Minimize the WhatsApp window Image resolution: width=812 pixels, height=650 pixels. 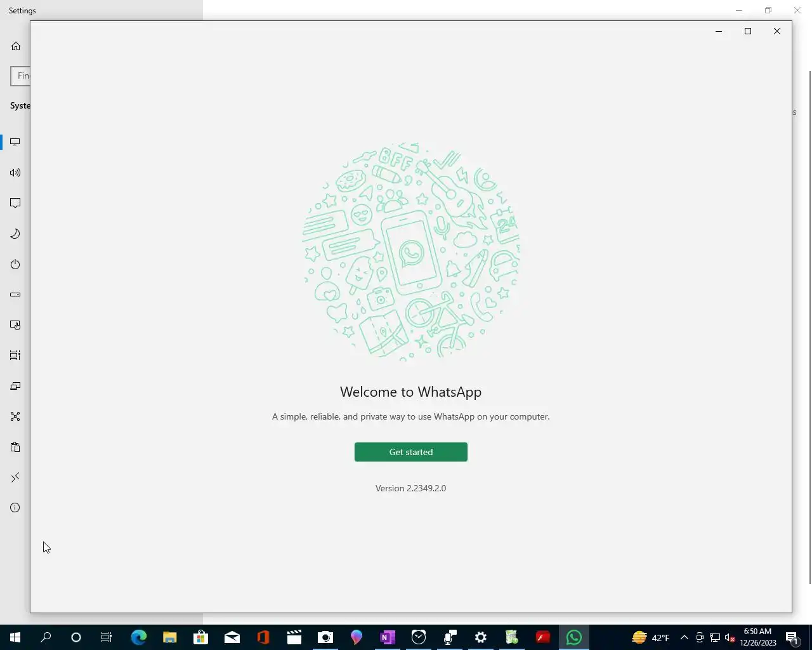719,31
